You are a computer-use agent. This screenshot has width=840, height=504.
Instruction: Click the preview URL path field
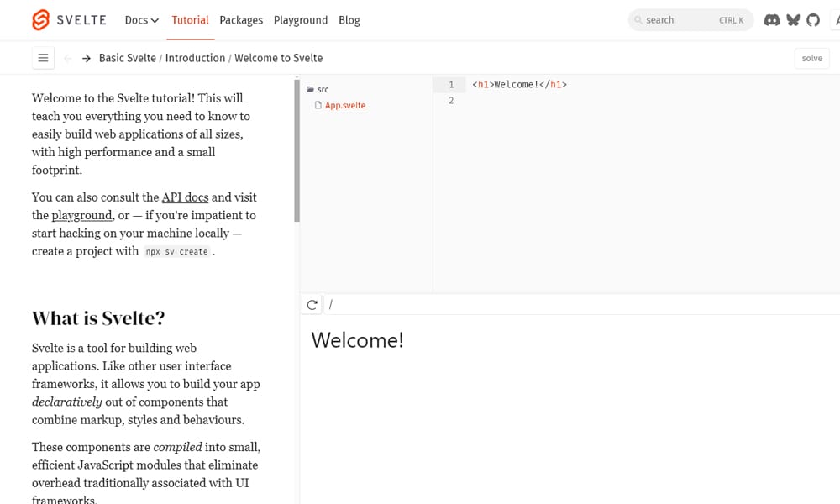pyautogui.click(x=584, y=305)
